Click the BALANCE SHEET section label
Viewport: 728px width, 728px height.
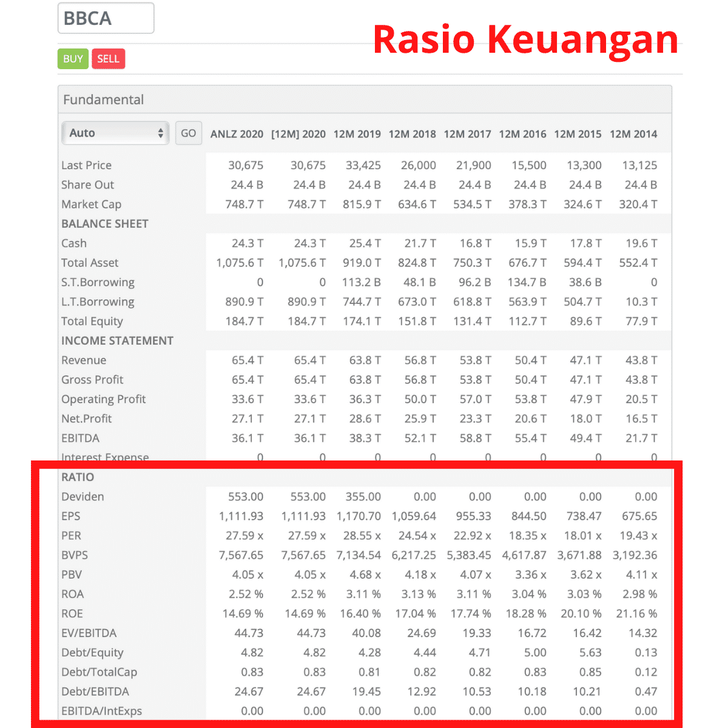pyautogui.click(x=104, y=223)
